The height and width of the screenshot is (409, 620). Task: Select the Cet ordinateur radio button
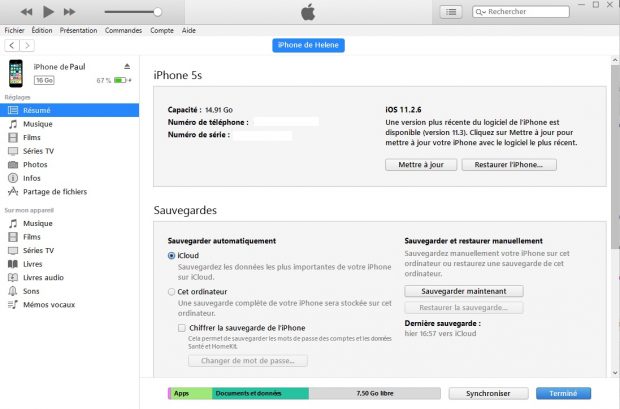click(x=171, y=292)
